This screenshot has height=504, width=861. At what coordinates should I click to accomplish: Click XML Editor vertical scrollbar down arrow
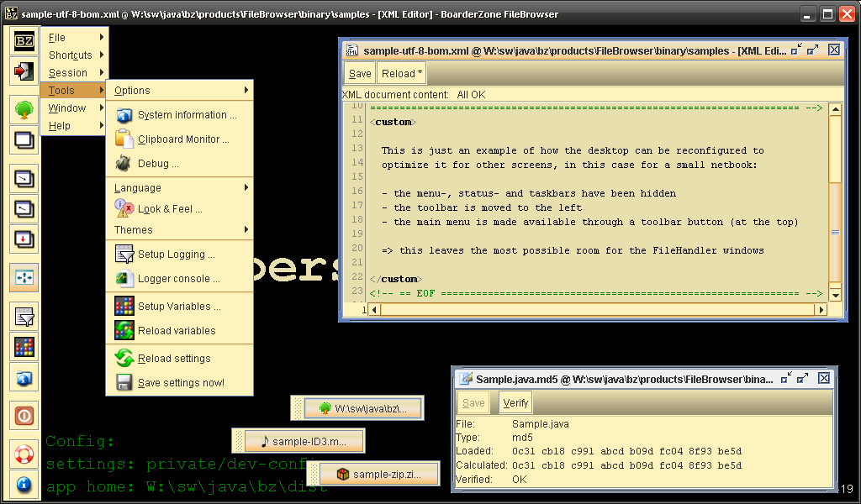click(x=835, y=295)
